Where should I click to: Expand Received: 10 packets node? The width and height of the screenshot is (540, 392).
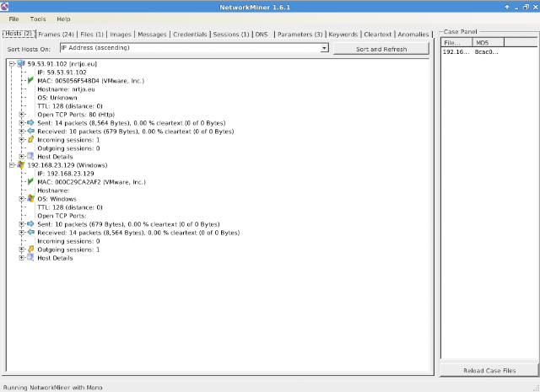(22, 132)
